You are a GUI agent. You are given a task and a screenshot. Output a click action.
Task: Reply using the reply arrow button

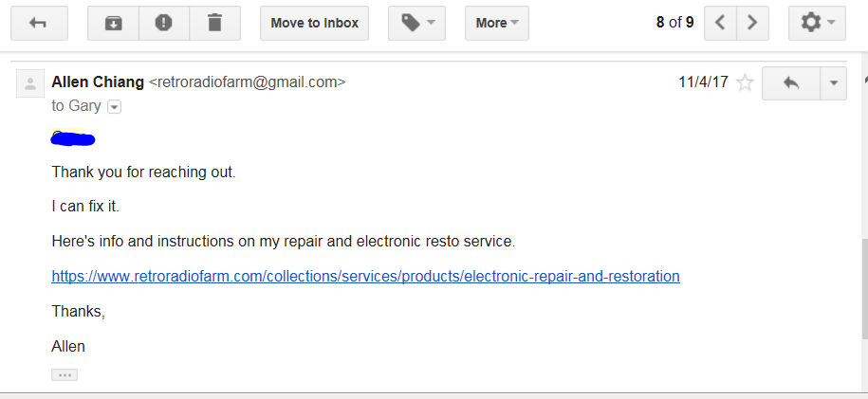point(791,83)
